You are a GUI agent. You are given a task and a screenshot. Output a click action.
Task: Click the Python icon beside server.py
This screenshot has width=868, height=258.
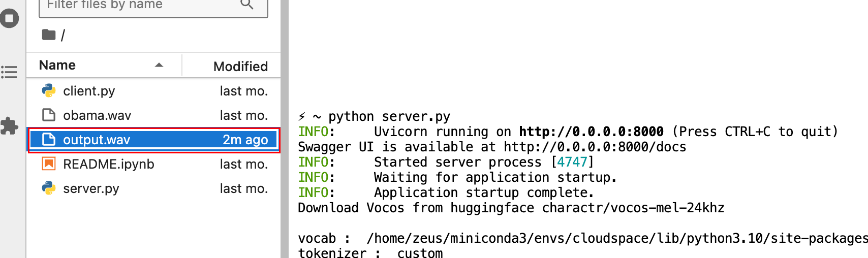click(49, 188)
